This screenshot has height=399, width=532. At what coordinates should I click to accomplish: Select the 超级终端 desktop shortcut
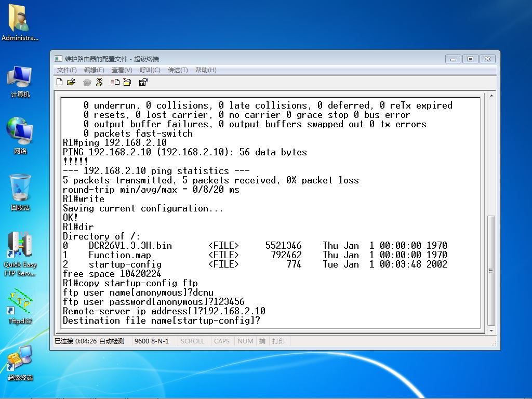20,363
